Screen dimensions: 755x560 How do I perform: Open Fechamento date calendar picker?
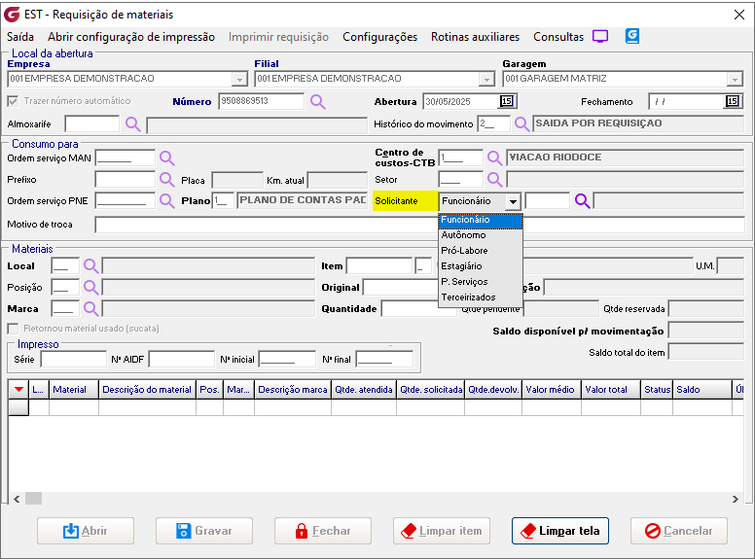pos(733,101)
